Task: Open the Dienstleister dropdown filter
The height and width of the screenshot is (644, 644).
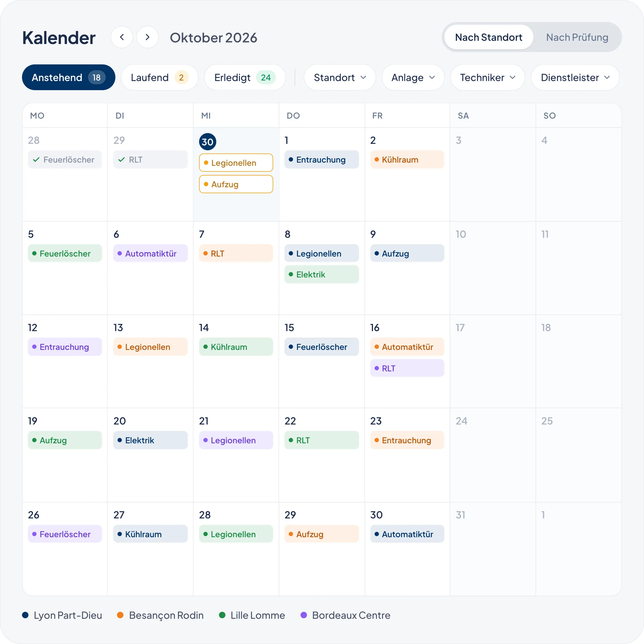Action: (x=575, y=77)
